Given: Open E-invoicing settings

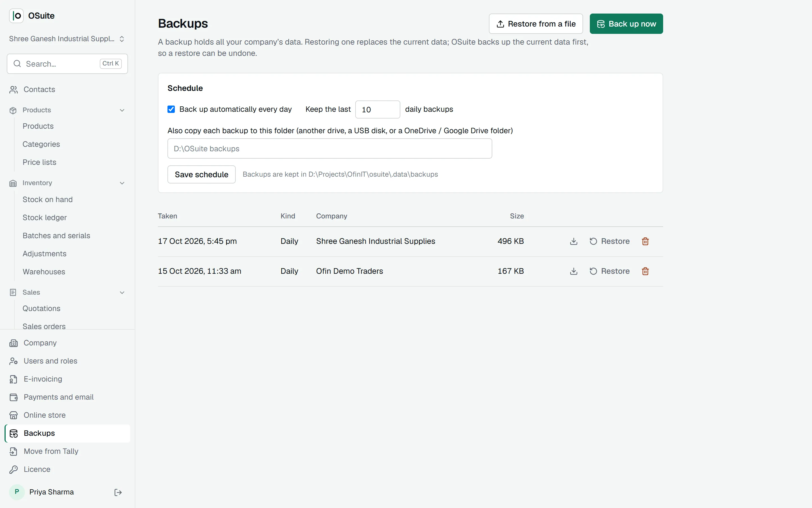Looking at the screenshot, I should (x=67, y=379).
